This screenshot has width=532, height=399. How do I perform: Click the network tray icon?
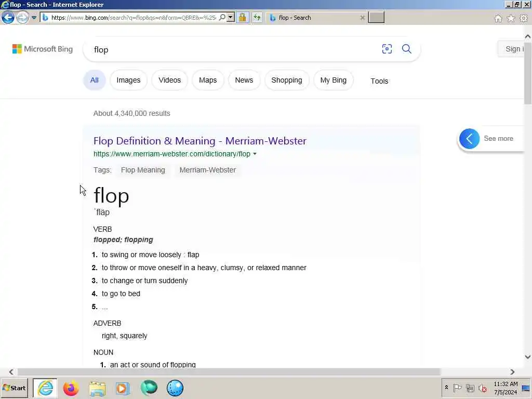470,388
